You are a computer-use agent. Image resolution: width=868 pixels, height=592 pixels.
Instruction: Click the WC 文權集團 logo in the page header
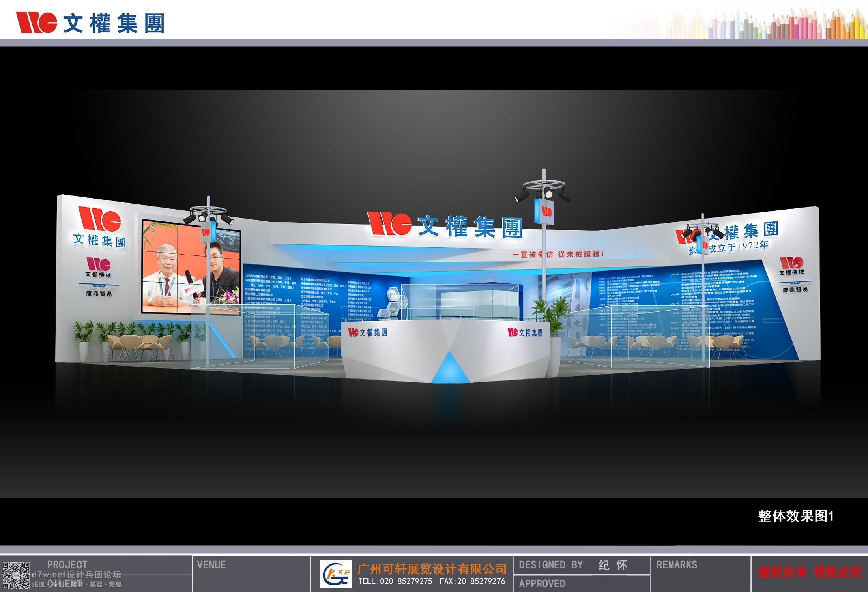90,22
